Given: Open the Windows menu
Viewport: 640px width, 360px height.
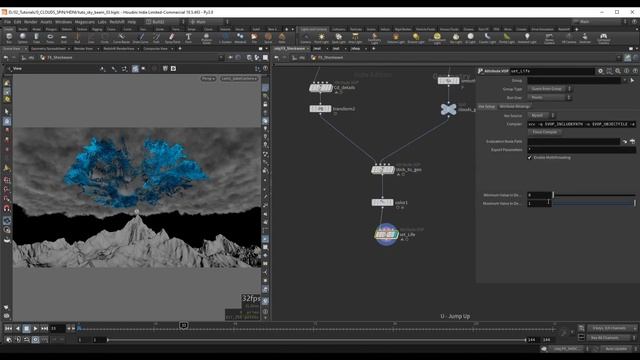Looking at the screenshot, I should pos(63,22).
